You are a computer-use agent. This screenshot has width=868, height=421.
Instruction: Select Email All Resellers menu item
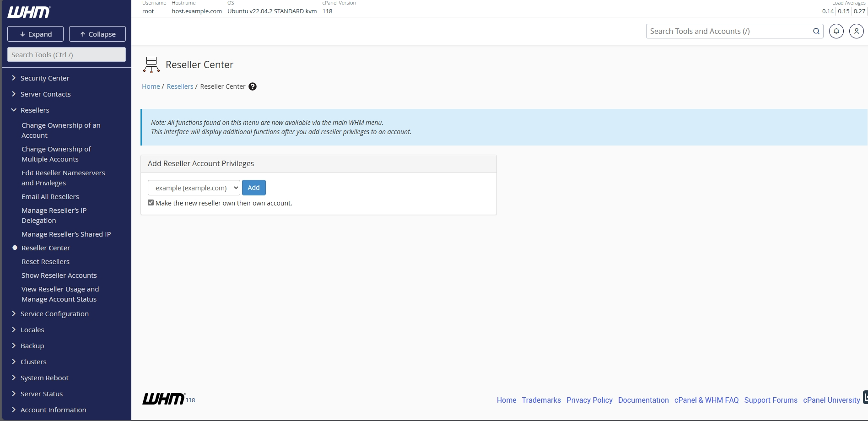50,197
